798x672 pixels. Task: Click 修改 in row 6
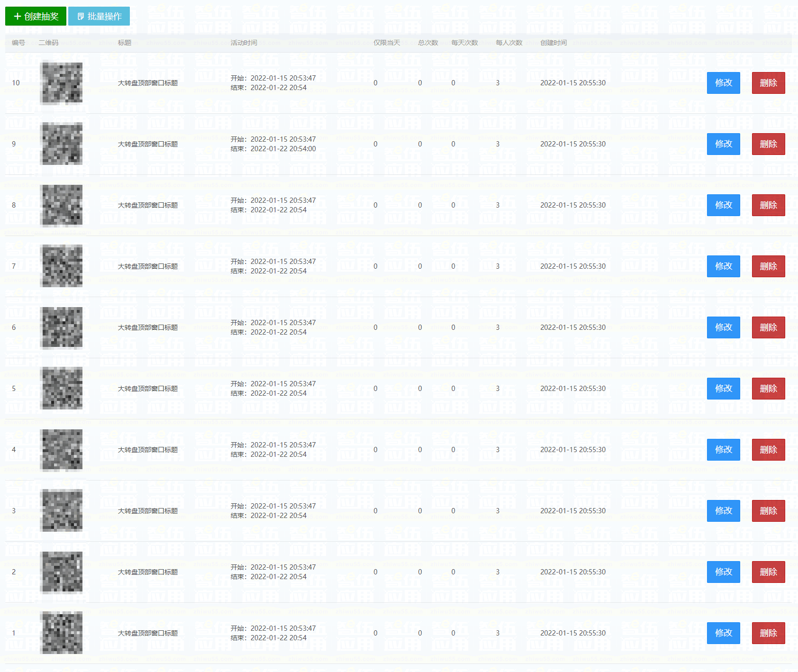point(723,327)
